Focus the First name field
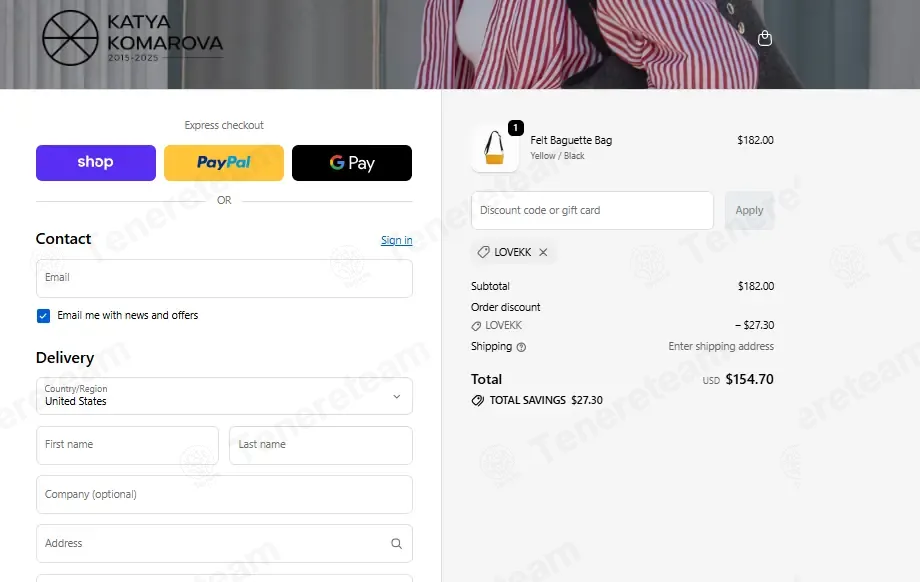920x582 pixels. pyautogui.click(x=127, y=445)
